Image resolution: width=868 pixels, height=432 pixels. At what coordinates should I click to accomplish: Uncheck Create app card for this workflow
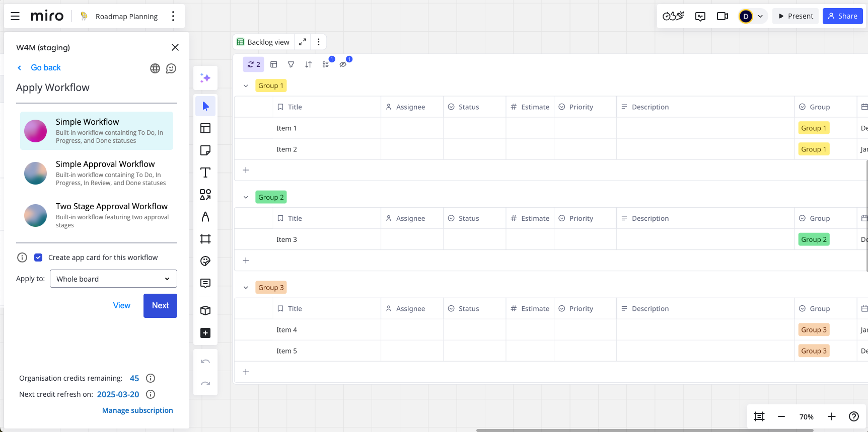[x=38, y=257]
